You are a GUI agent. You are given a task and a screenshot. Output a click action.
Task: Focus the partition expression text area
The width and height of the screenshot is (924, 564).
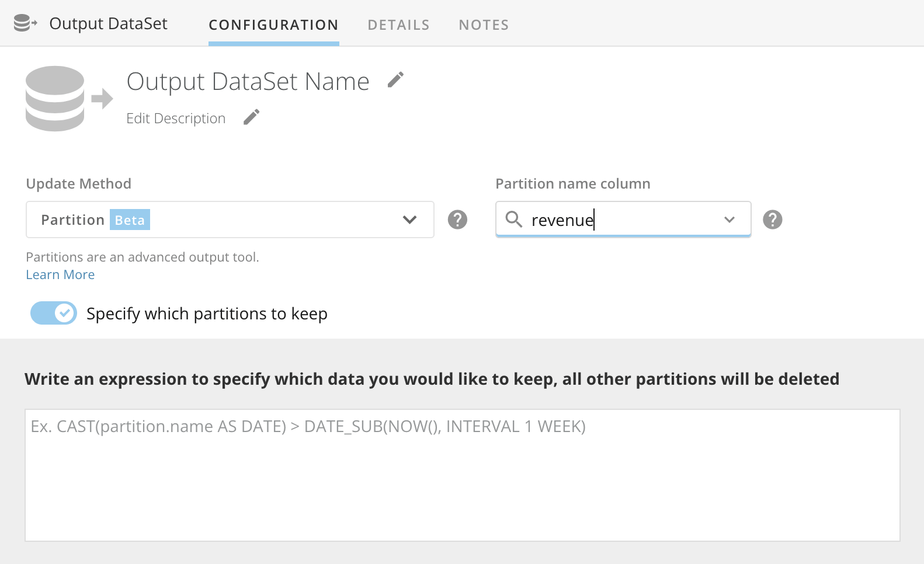click(463, 475)
